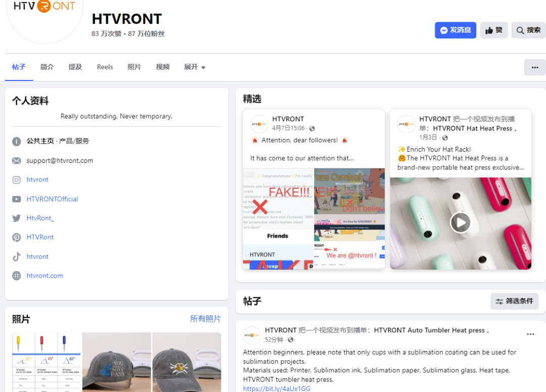Play the Hat Heat Press video
This screenshot has height=392, width=546.
click(461, 223)
